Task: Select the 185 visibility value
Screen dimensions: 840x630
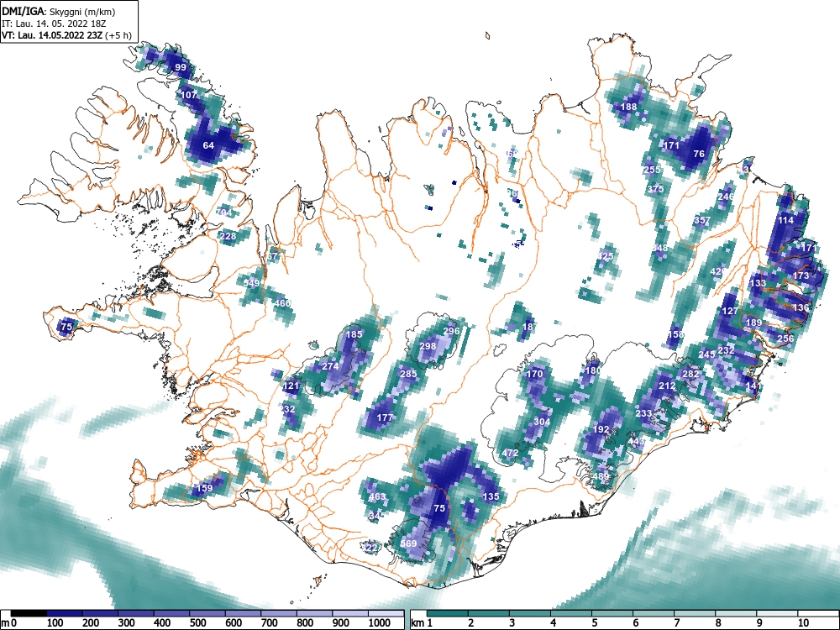Action: coord(354,334)
